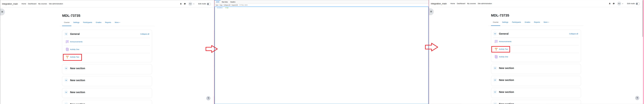This screenshot has width=644, height=104.
Task: Select Course tab in left page
Action: coord(67,22)
